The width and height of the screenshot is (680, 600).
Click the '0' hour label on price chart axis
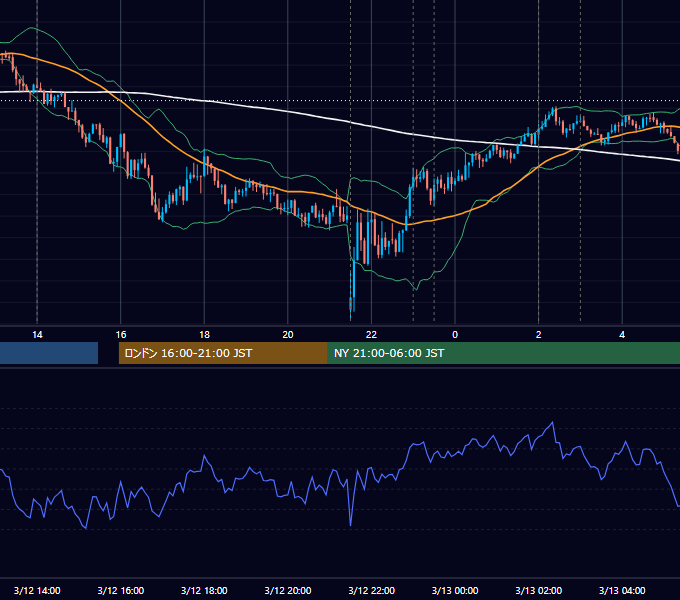(x=455, y=335)
